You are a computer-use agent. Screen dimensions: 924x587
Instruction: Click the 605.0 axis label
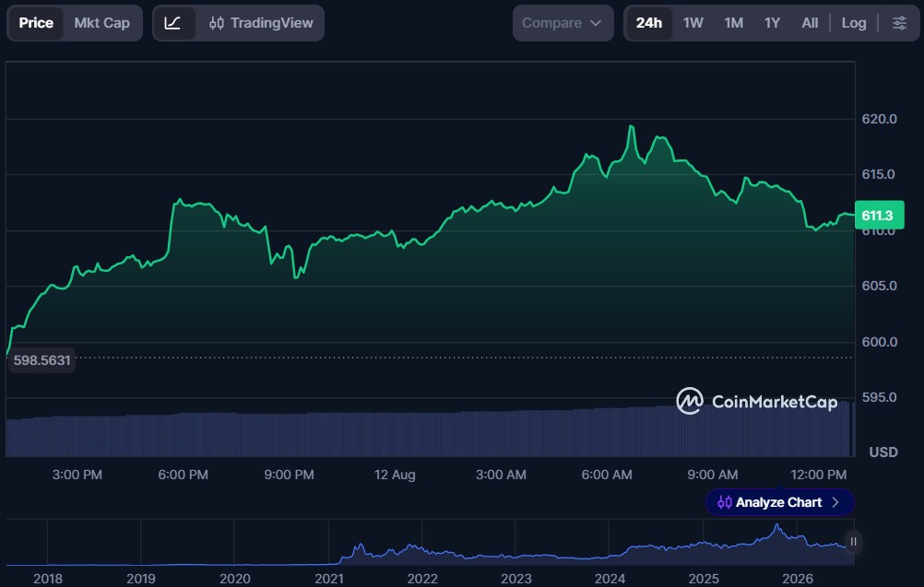click(879, 286)
